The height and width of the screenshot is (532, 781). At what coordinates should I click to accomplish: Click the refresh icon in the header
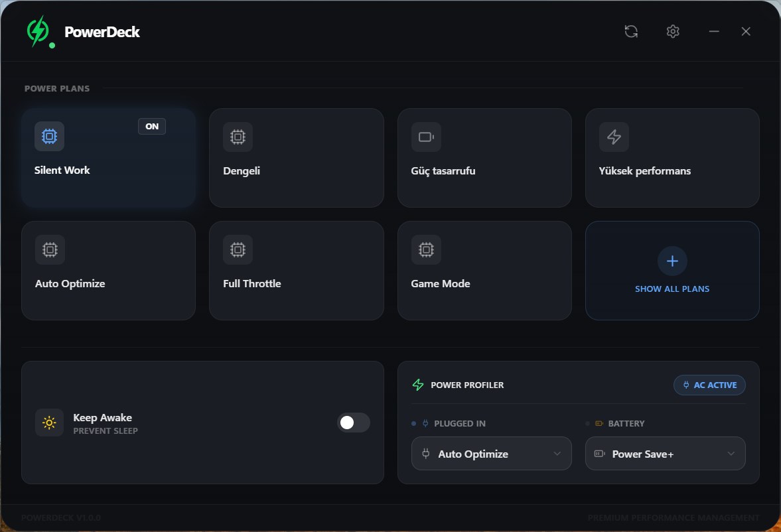631,31
